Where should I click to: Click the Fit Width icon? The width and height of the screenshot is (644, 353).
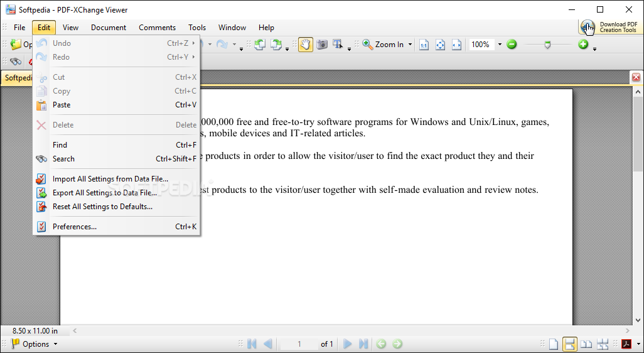tap(457, 45)
